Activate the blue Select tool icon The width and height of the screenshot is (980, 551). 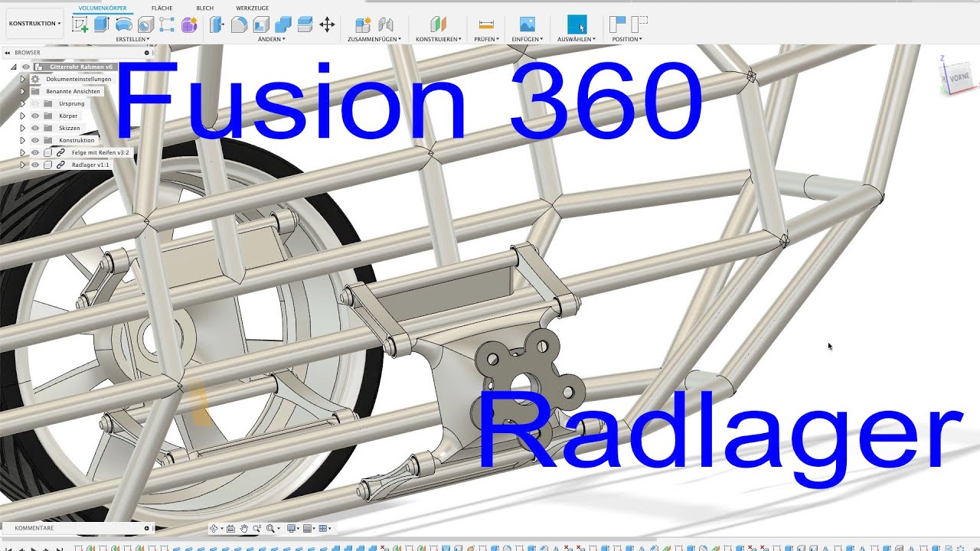pos(577,24)
